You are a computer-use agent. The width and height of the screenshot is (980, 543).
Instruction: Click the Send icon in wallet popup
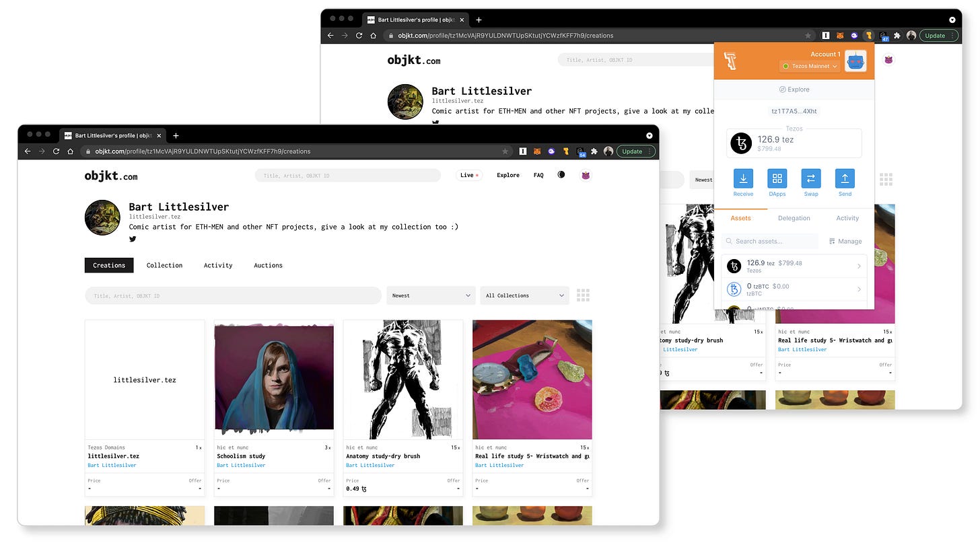click(845, 178)
